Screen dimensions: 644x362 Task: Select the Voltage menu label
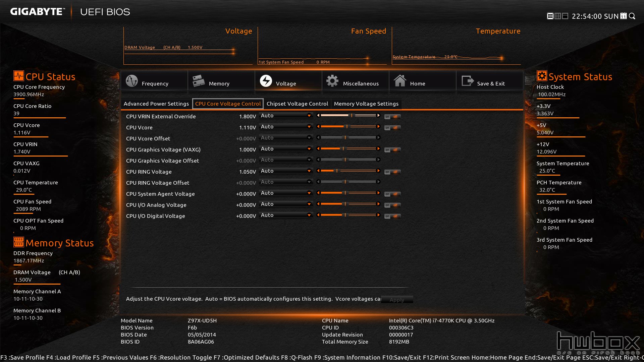tap(286, 83)
